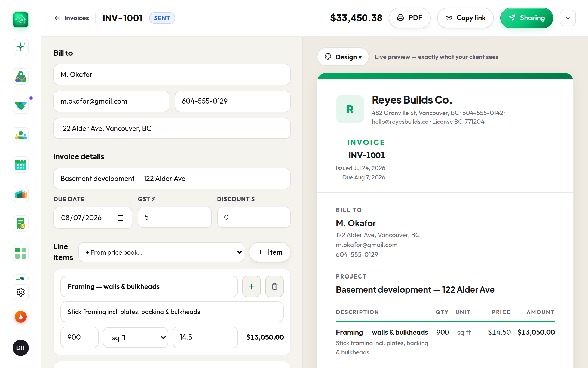The width and height of the screenshot is (588, 368).
Task: Copy the invoice link
Action: coord(465,18)
